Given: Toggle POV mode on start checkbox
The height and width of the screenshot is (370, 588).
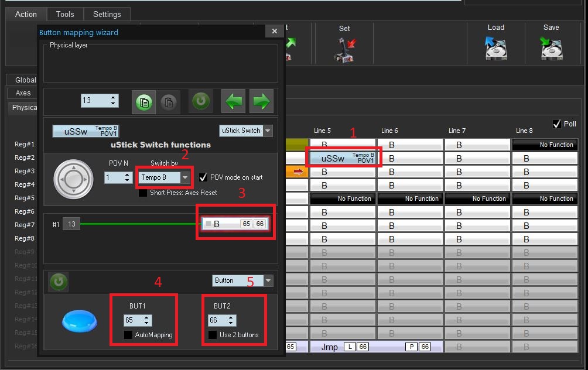Looking at the screenshot, I should pos(203,177).
